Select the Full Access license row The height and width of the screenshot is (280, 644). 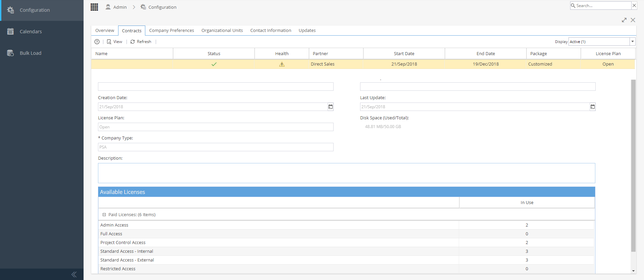(x=346, y=234)
